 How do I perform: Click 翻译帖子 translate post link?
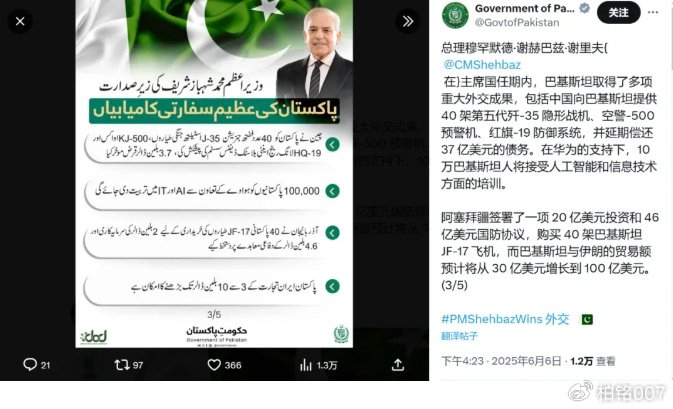point(459,336)
